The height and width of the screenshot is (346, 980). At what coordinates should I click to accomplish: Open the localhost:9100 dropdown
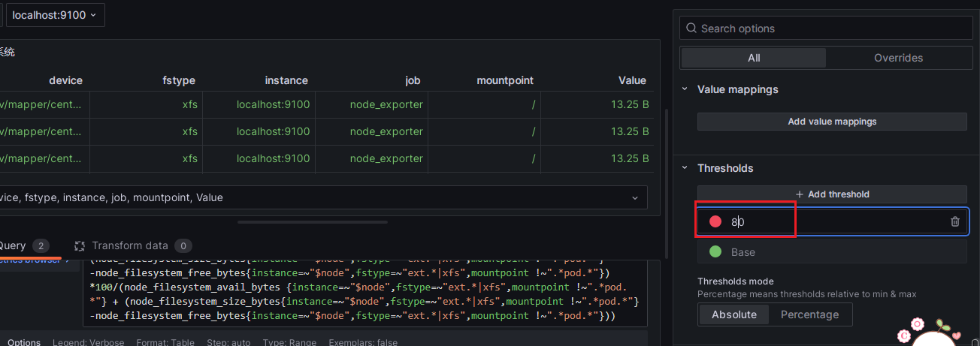(x=55, y=15)
